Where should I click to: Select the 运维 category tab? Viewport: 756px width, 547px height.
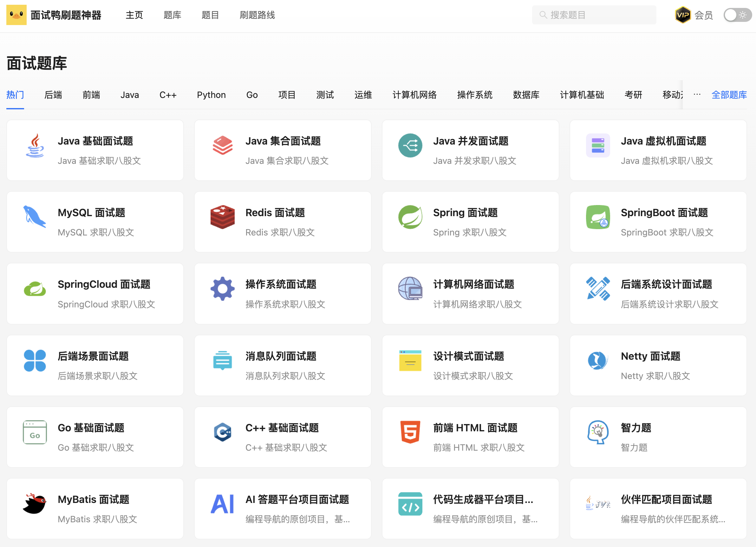363,95
